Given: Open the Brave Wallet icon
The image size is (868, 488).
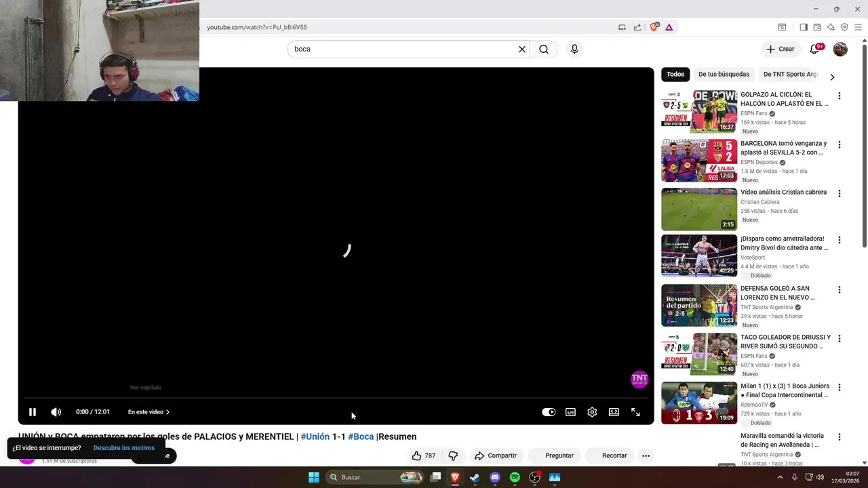Looking at the screenshot, I should tap(817, 27).
